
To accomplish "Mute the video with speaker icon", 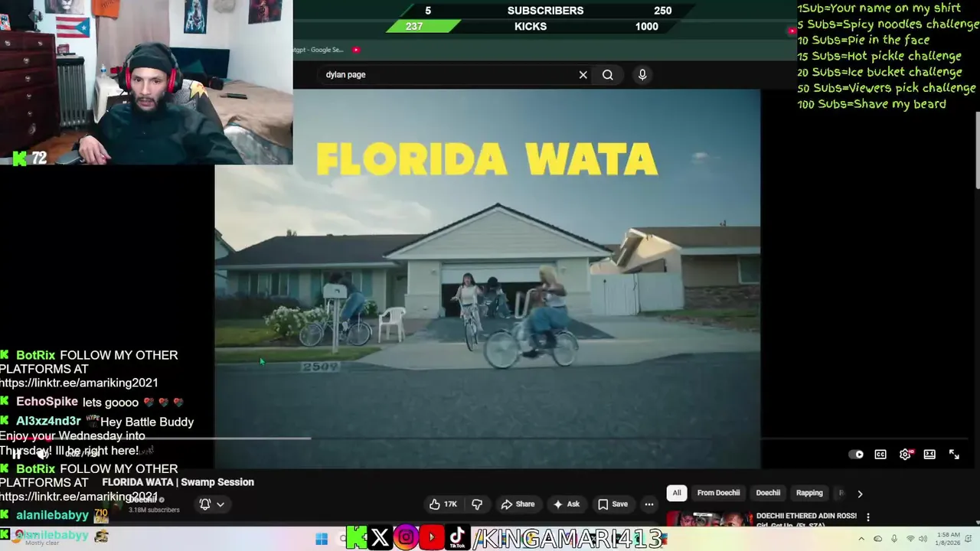I will coord(44,454).
